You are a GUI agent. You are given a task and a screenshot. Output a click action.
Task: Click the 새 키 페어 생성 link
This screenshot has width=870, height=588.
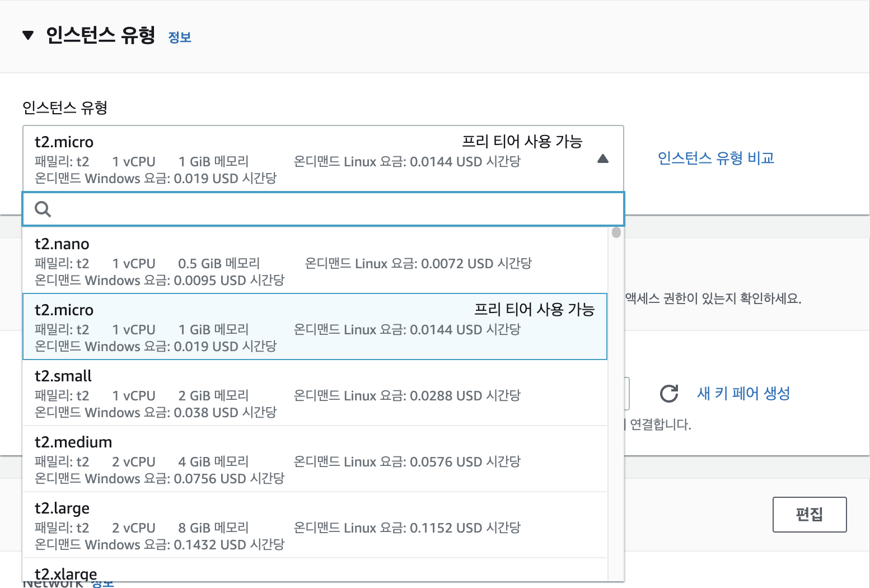(743, 394)
